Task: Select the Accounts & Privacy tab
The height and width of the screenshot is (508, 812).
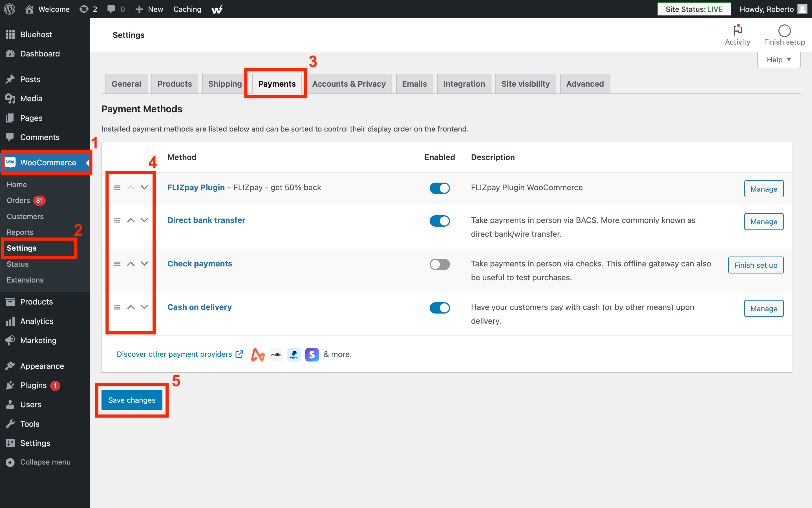Action: (349, 84)
